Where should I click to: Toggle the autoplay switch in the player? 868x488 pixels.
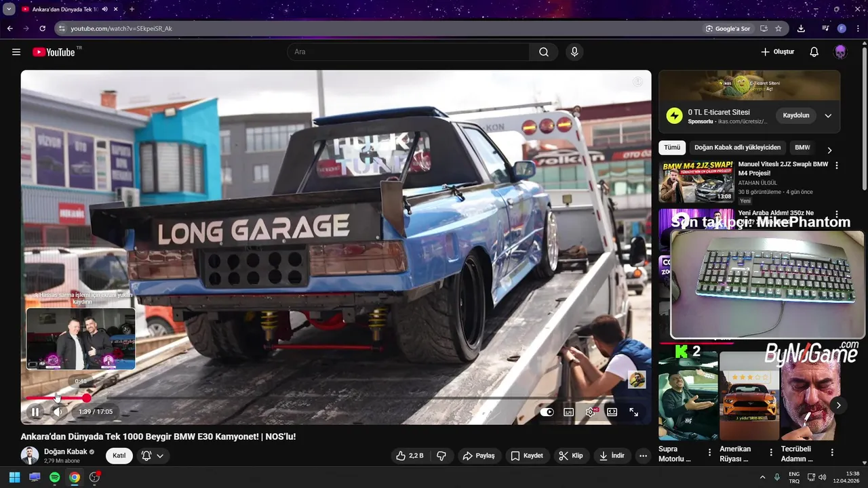click(547, 411)
